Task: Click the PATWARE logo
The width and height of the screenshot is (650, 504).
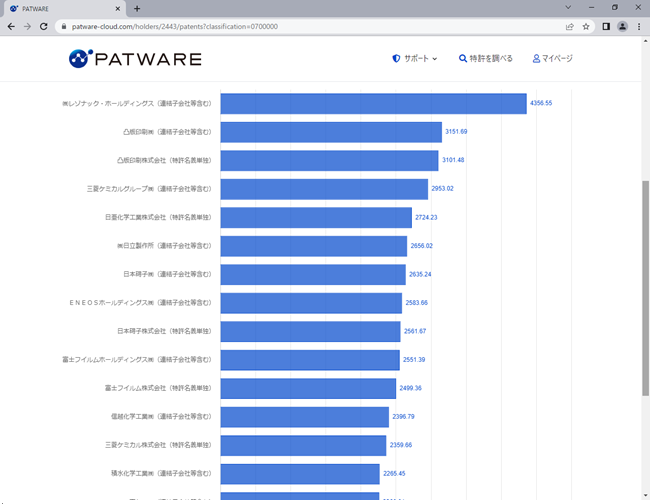Action: coord(135,59)
